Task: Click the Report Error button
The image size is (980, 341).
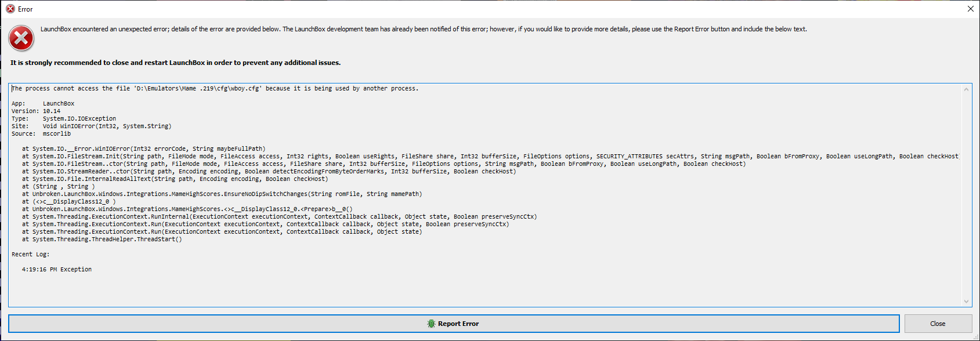Action: [x=454, y=324]
